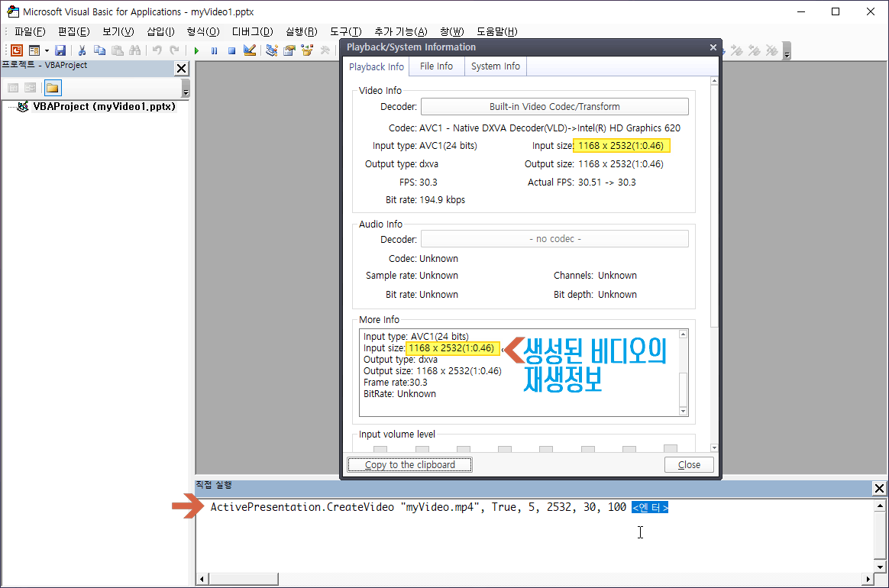Click the dialog vertical scrollbar thumb
Screen dimensions: 889x588
(714, 206)
